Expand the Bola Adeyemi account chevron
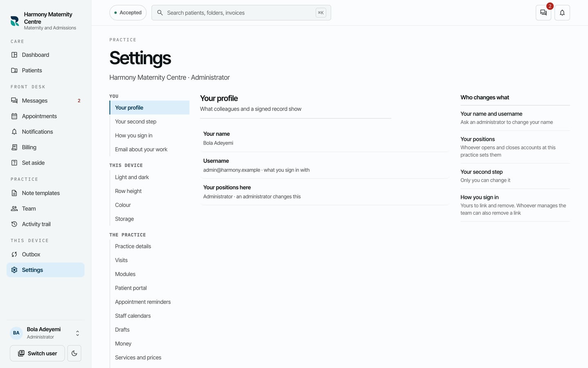Image resolution: width=588 pixels, height=368 pixels. pyautogui.click(x=78, y=333)
